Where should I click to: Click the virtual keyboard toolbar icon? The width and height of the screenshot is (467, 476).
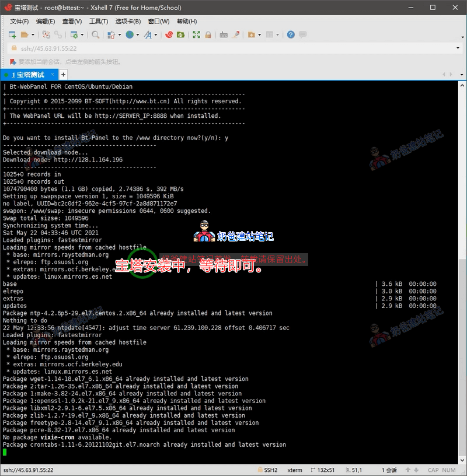tap(224, 35)
